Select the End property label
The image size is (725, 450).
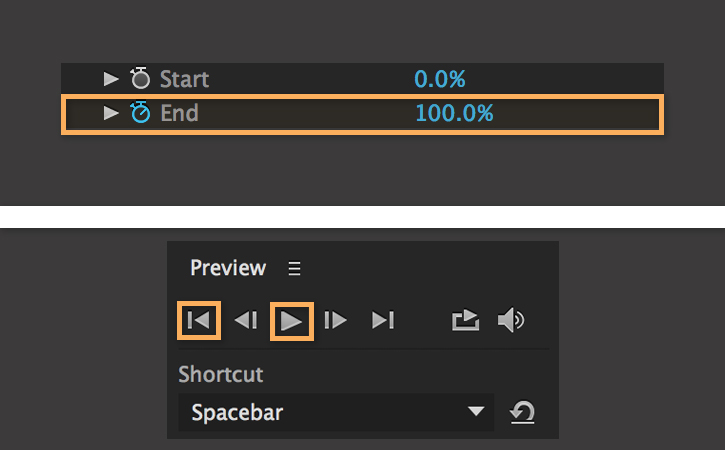tap(179, 113)
